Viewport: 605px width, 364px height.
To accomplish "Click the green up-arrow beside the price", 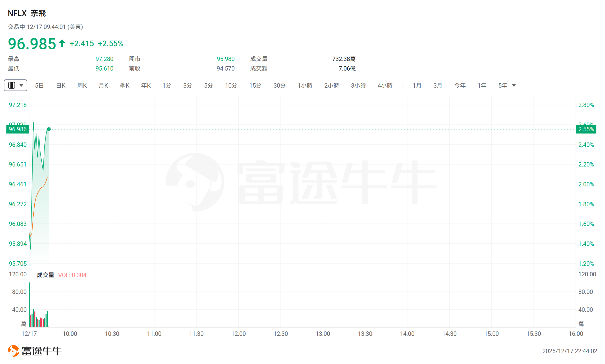I will [x=62, y=43].
